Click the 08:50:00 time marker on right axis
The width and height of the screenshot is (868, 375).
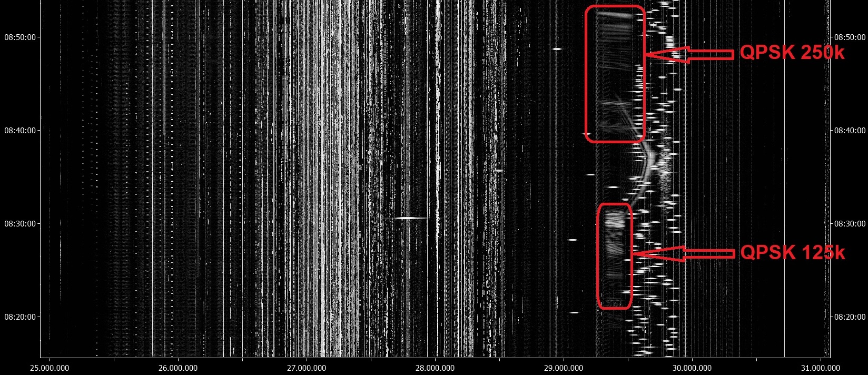pos(850,37)
